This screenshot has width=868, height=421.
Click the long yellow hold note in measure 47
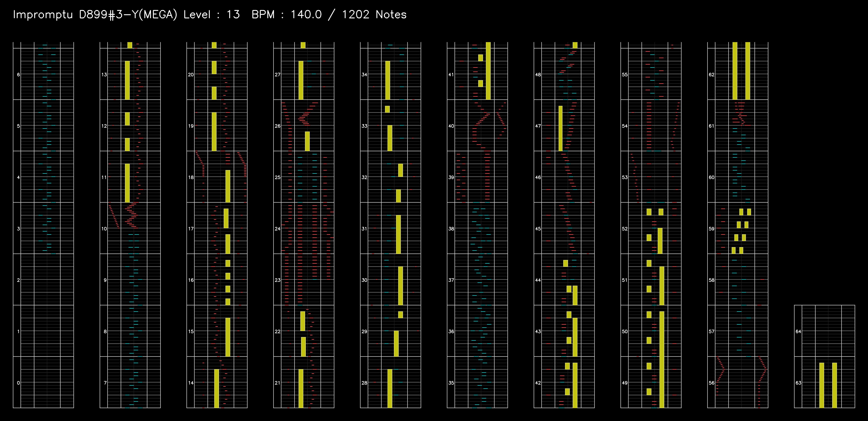(x=560, y=128)
